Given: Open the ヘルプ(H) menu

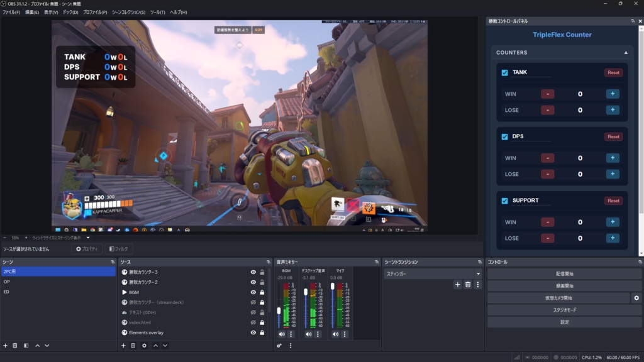Looking at the screenshot, I should pyautogui.click(x=178, y=13).
